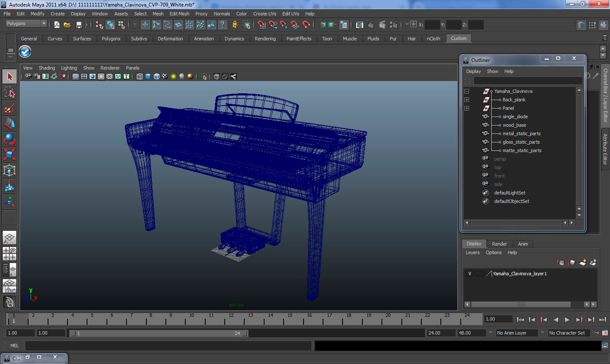Switch to single perspective view layout

[x=9, y=238]
